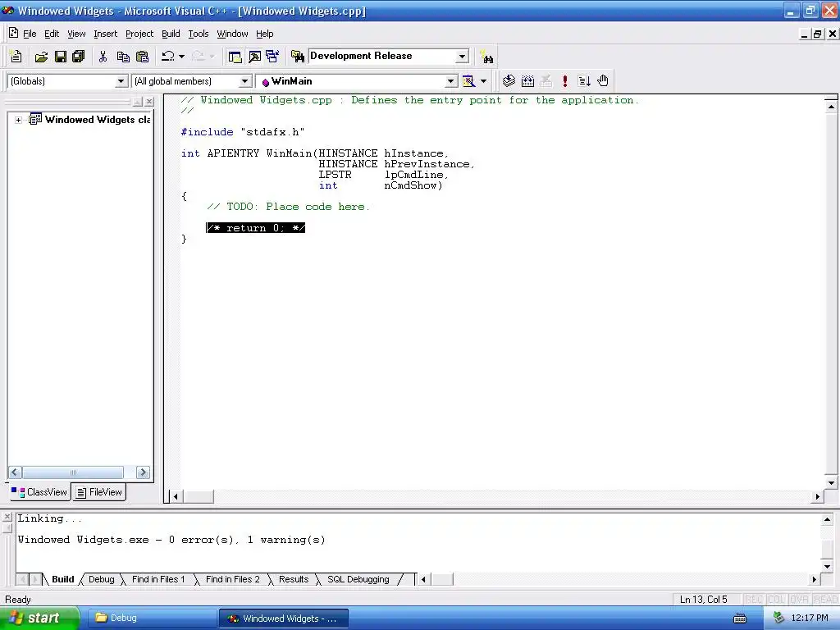Click the TODO: Place code here comment
Image resolution: width=840 pixels, height=630 pixels.
(288, 207)
